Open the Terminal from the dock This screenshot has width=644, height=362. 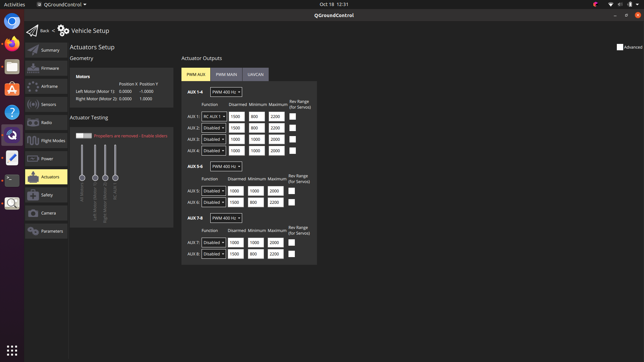pyautogui.click(x=12, y=180)
